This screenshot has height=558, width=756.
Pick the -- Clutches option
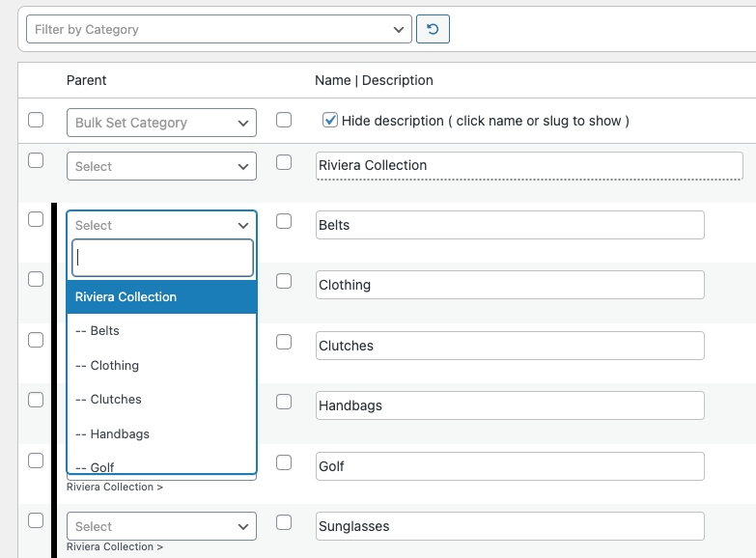click(161, 400)
